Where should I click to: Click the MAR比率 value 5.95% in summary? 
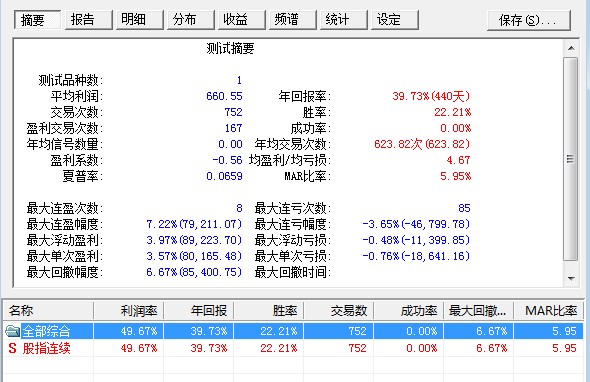coord(456,176)
